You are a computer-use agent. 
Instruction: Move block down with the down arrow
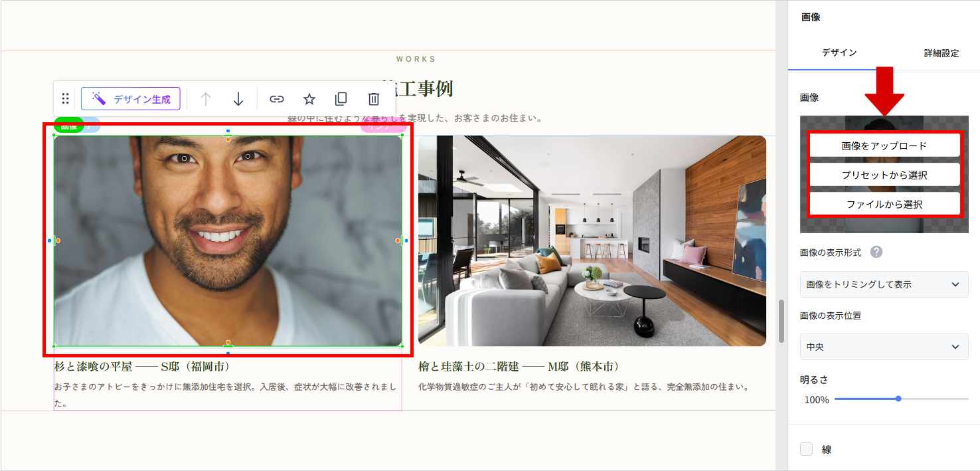(238, 99)
